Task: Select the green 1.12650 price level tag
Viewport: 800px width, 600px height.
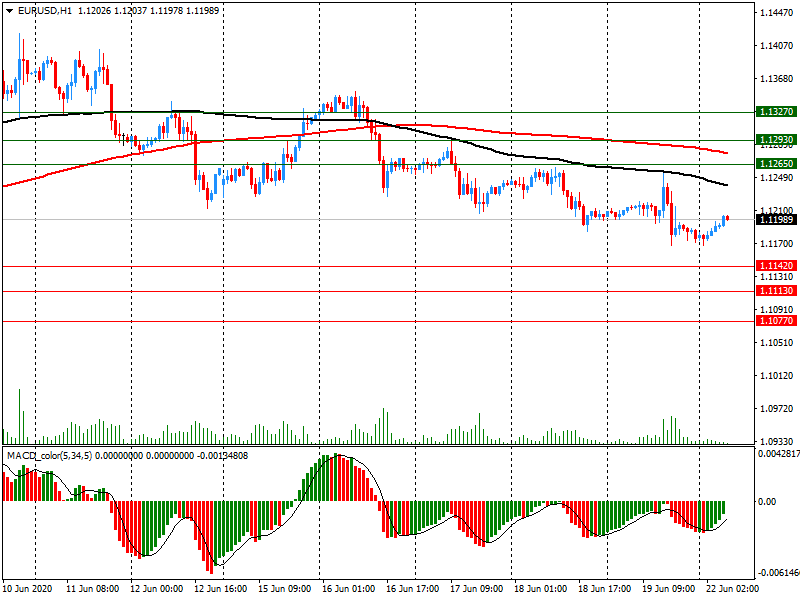Action: coord(776,164)
